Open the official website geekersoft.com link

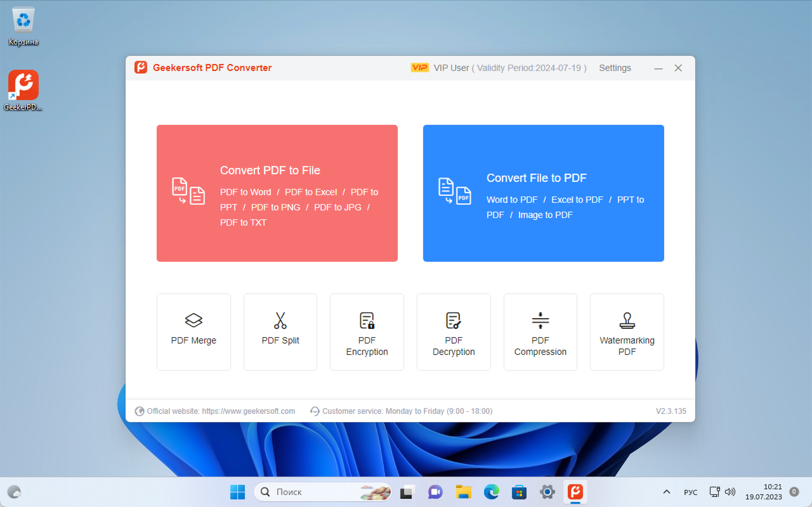coord(248,411)
